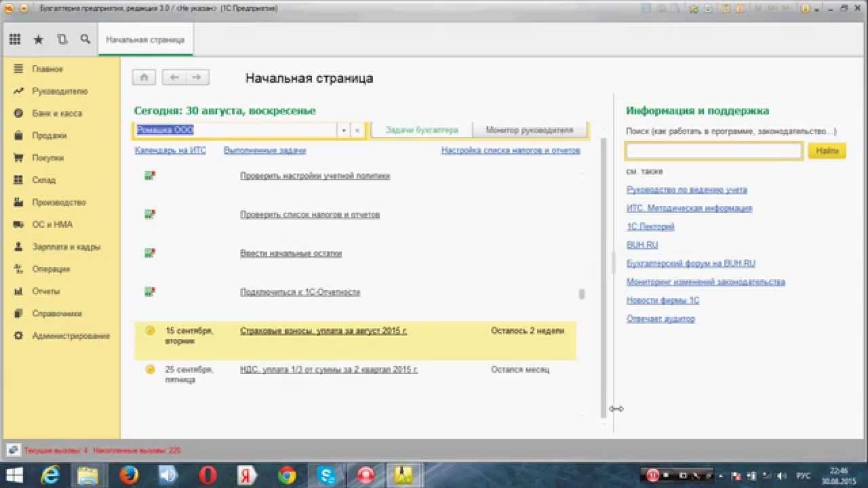868x488 pixels.
Task: Open the Ввести начальные остатки task
Action: point(291,253)
